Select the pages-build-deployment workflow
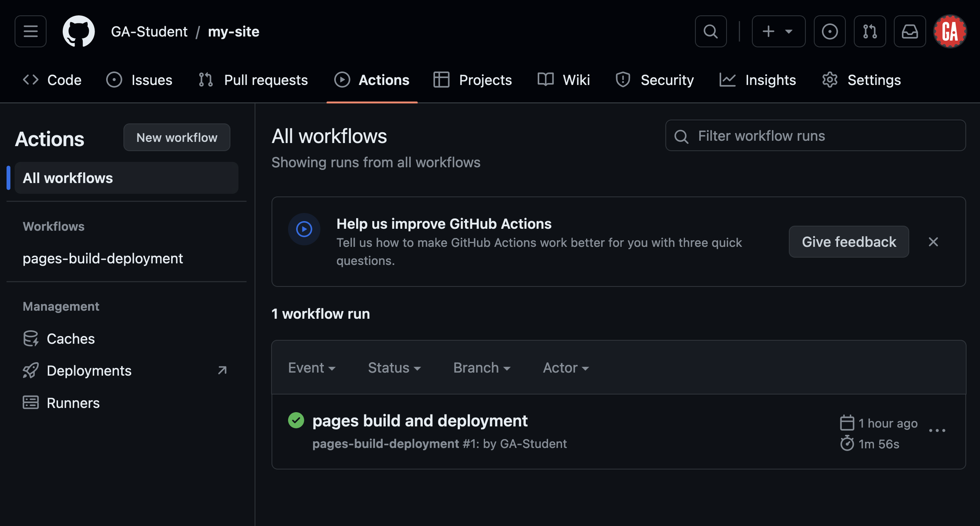 [103, 258]
